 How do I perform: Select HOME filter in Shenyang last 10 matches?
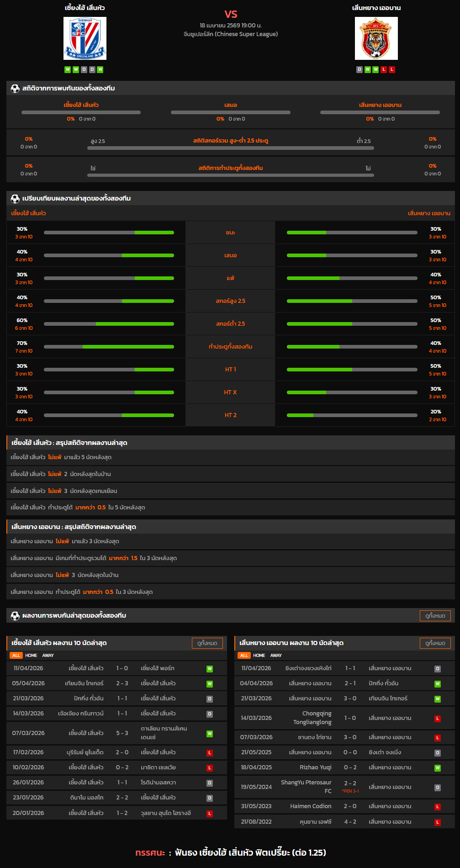(x=259, y=656)
